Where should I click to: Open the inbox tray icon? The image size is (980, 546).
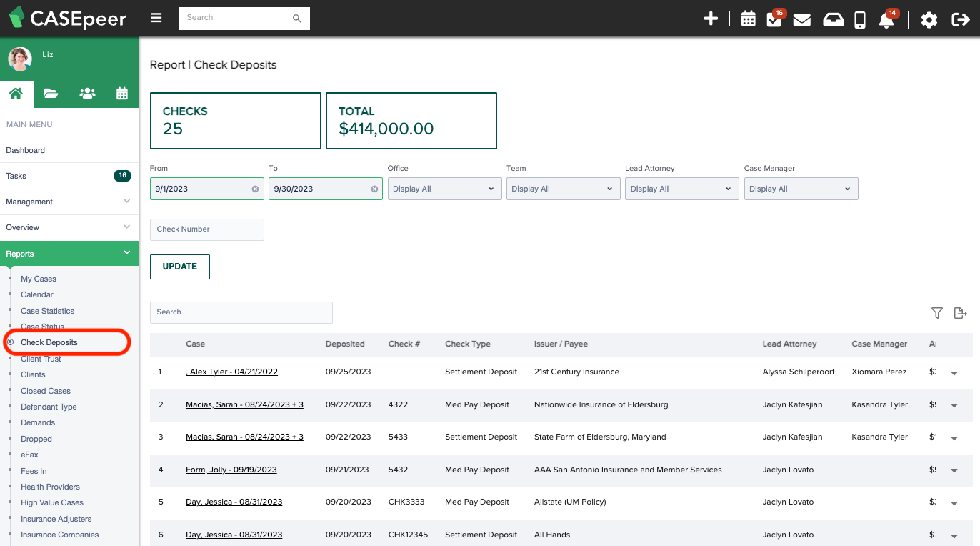[833, 20]
